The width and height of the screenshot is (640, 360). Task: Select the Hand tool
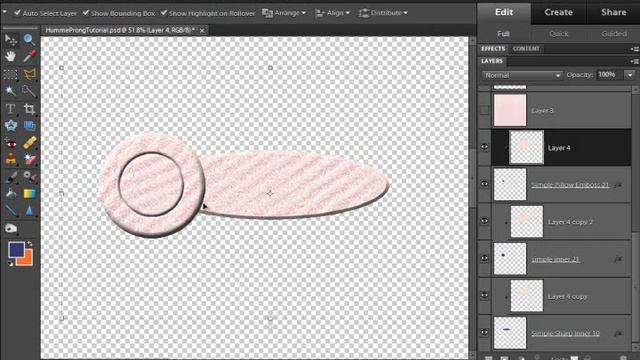11,56
